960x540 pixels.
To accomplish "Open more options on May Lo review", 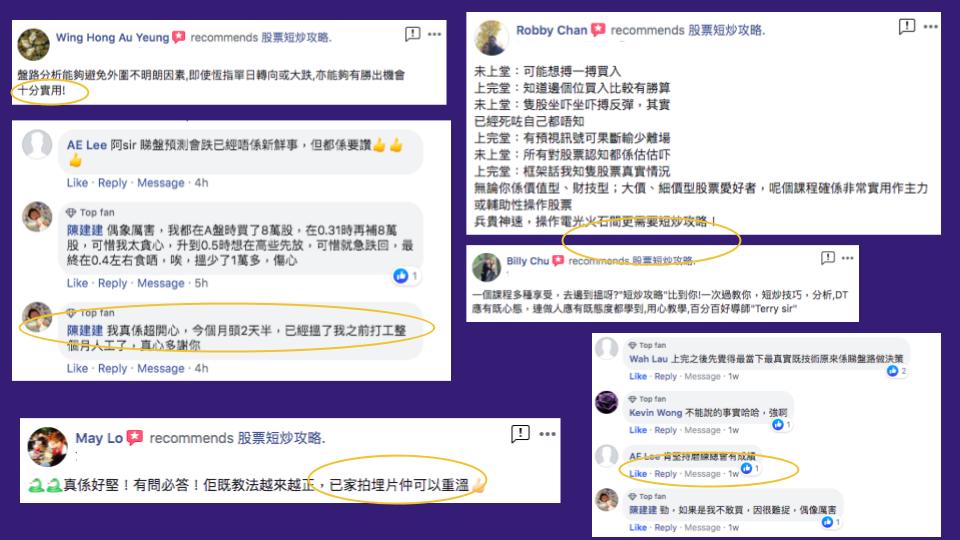I will (547, 434).
